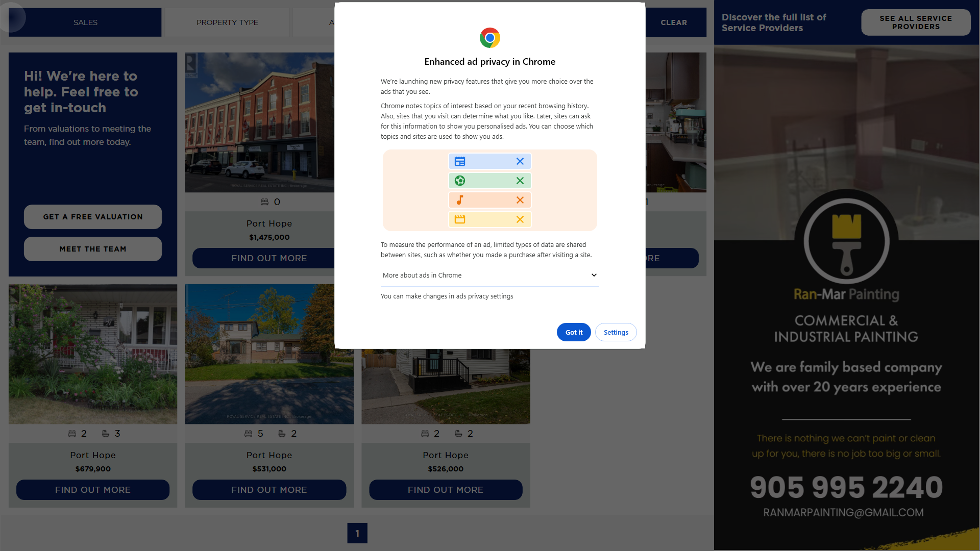This screenshot has height=551, width=980.
Task: Clear the search filters
Action: click(x=674, y=22)
